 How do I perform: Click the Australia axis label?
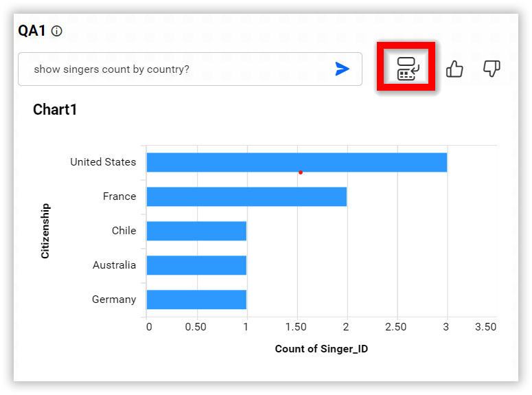(x=114, y=265)
